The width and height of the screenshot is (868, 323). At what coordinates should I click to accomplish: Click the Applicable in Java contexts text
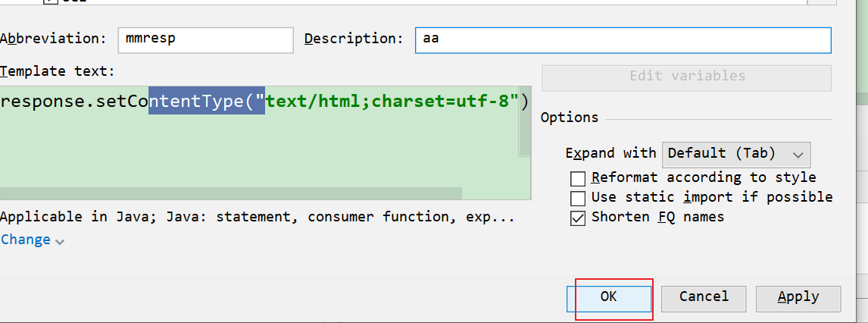tap(258, 217)
